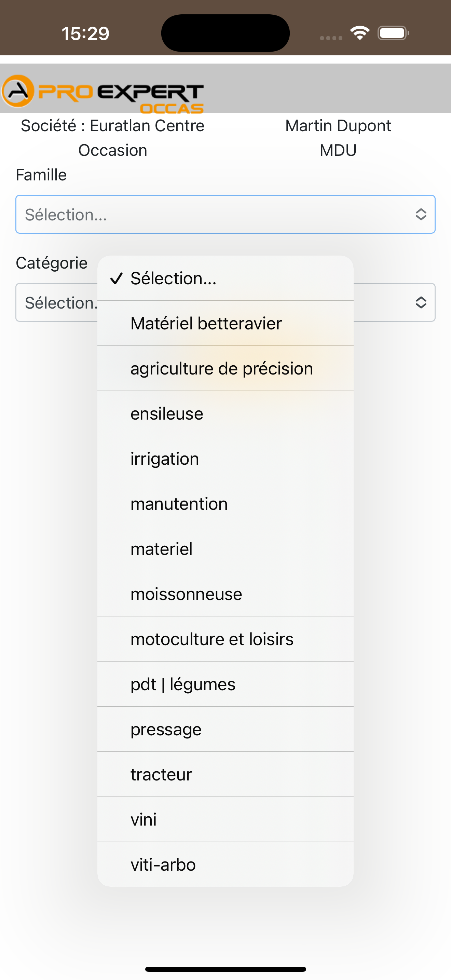The width and height of the screenshot is (451, 980).
Task: Select Matériel betteravier from the list
Action: coord(225,323)
